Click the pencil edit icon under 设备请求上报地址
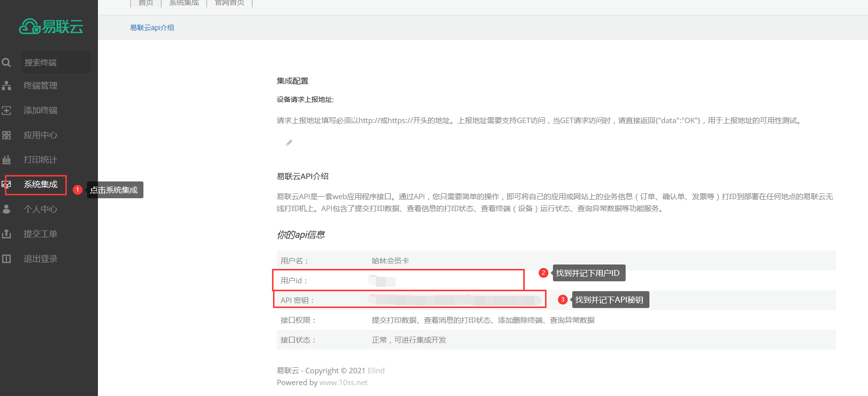Viewport: 868px width, 396px height. 289,143
